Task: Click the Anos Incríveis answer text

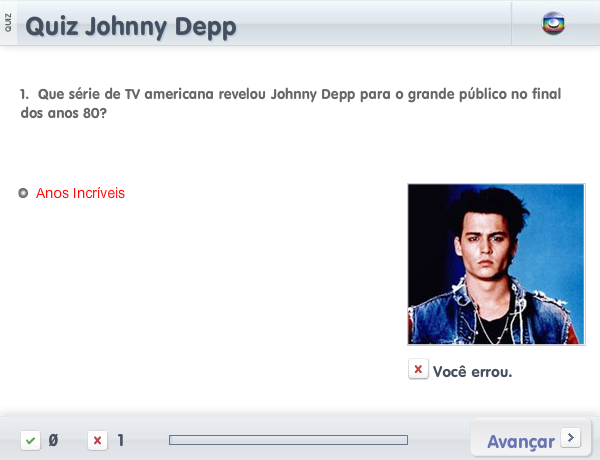Action: tap(80, 193)
